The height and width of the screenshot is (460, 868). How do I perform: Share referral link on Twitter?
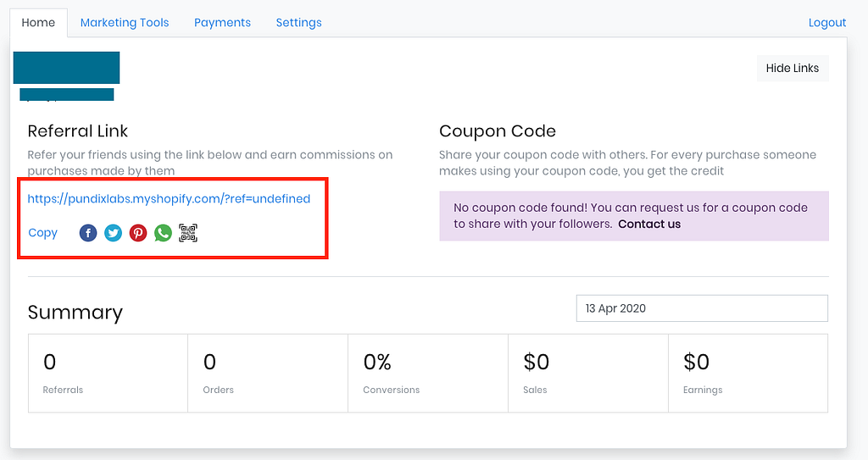tap(113, 233)
